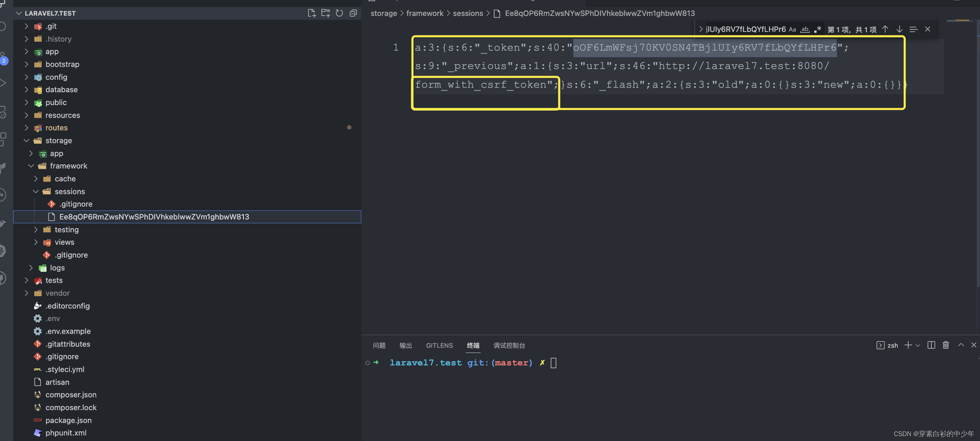
Task: Go to next search match arrow
Action: (899, 29)
